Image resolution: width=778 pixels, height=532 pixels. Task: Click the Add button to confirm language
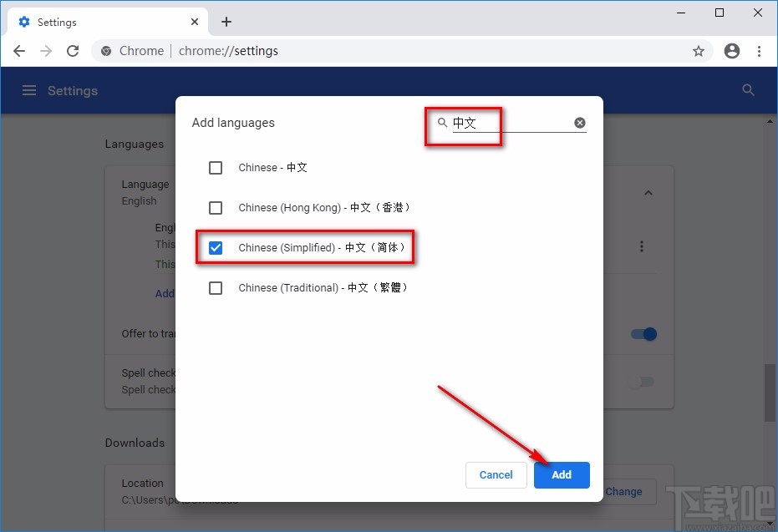562,474
